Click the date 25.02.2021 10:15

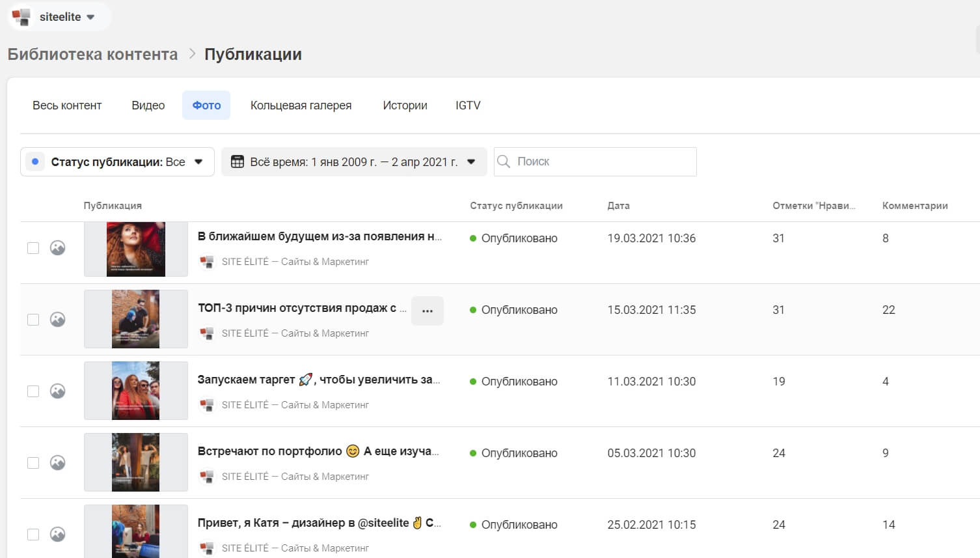[651, 525]
